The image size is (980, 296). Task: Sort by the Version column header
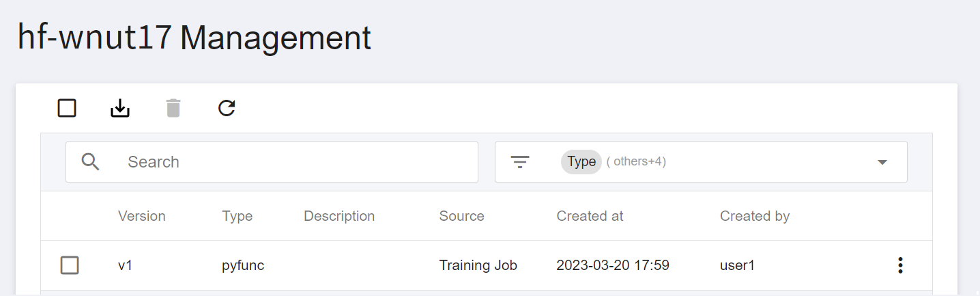[x=142, y=216]
